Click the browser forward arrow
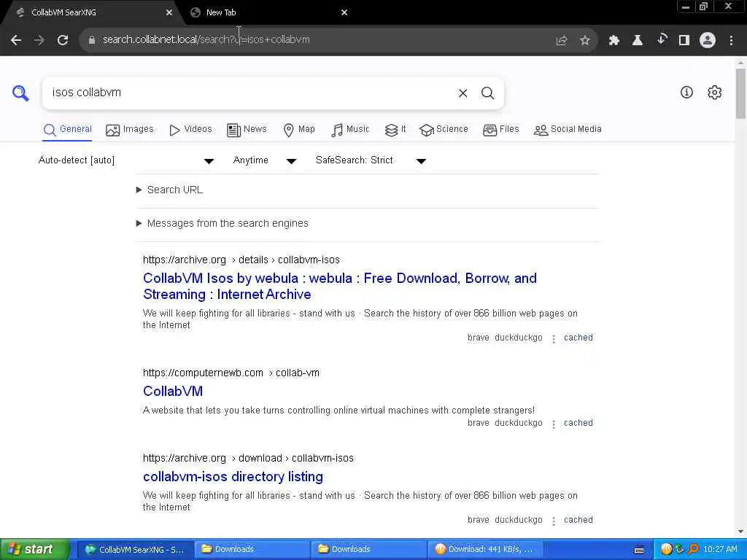Image resolution: width=747 pixels, height=560 pixels. coord(39,40)
